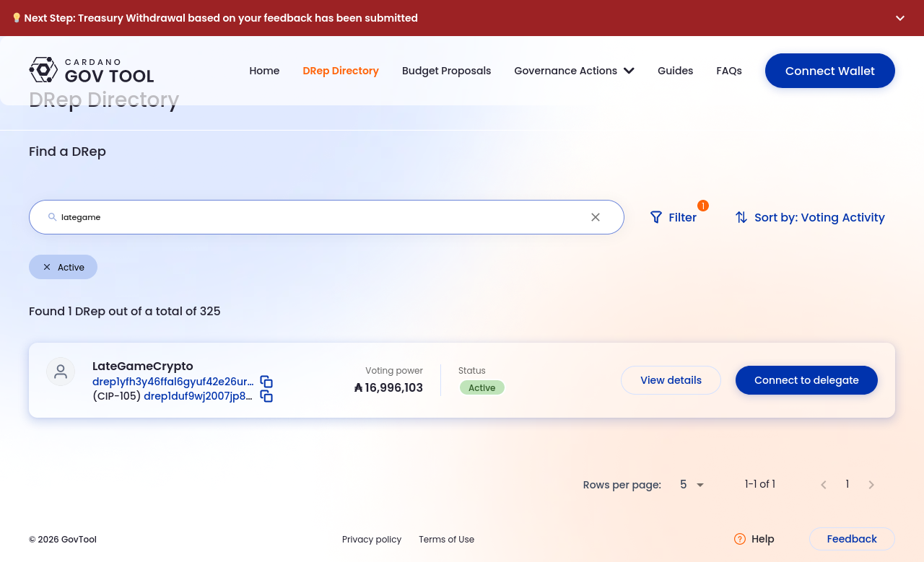Click the Connect to delegate button

(x=806, y=380)
